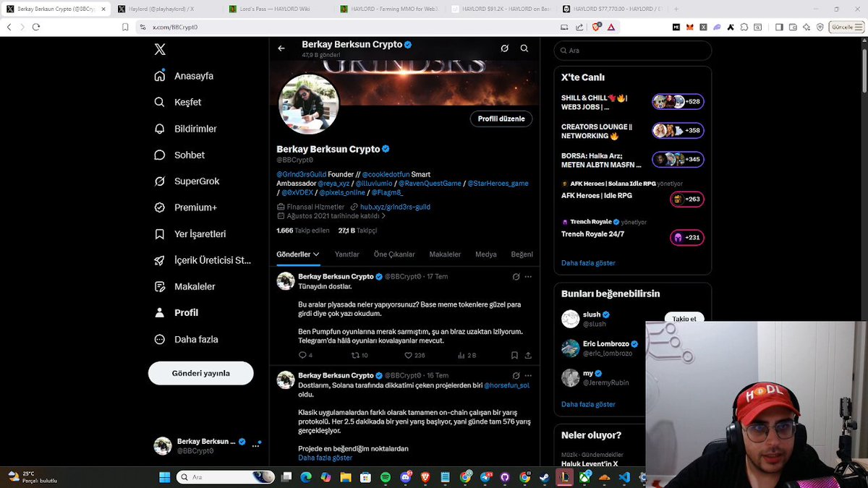Open the account menu dots beside @BBCrypt0
This screenshot has height=488, width=868.
pyautogui.click(x=255, y=446)
